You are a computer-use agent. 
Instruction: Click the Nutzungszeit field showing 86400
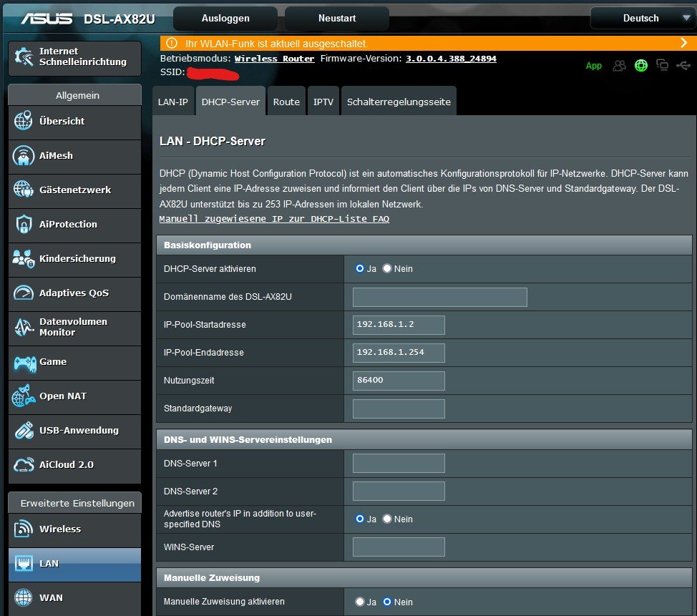[x=399, y=381]
